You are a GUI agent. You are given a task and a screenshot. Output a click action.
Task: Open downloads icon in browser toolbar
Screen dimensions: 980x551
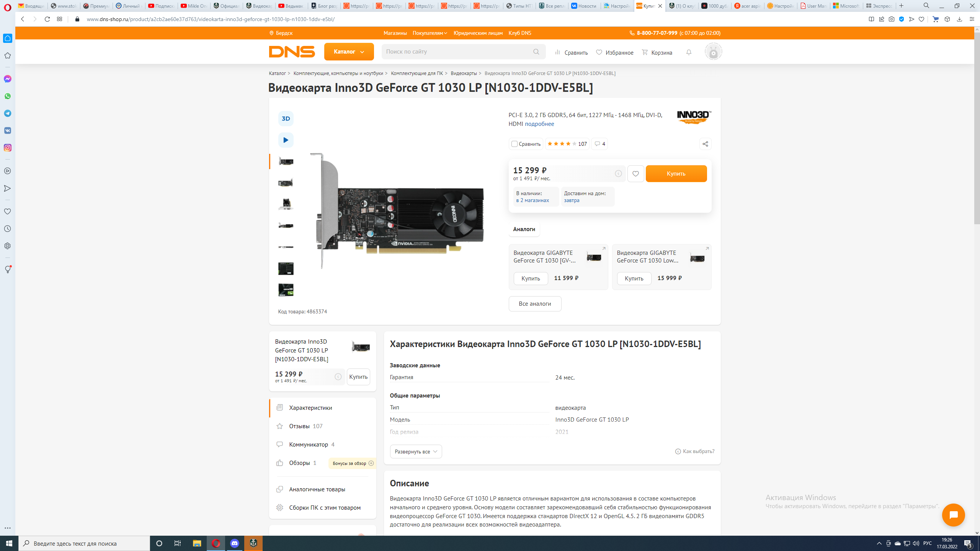[x=959, y=19]
